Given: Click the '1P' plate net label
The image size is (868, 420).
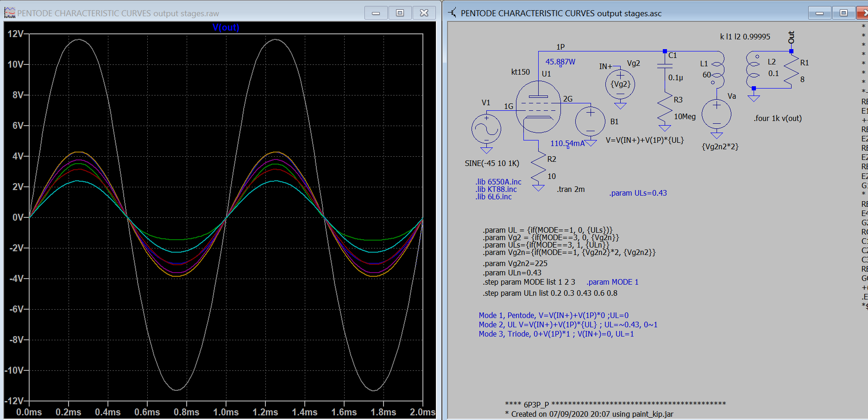Looking at the screenshot, I should tap(560, 47).
